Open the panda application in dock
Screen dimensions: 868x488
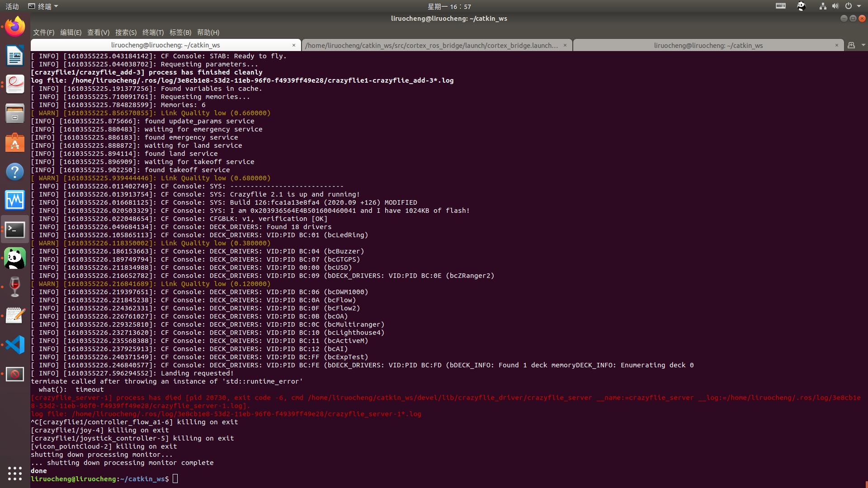click(15, 258)
